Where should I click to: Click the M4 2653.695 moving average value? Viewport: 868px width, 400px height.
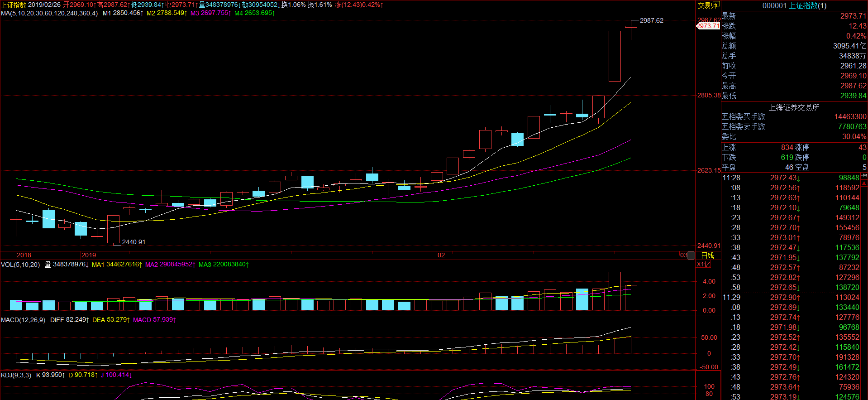255,13
